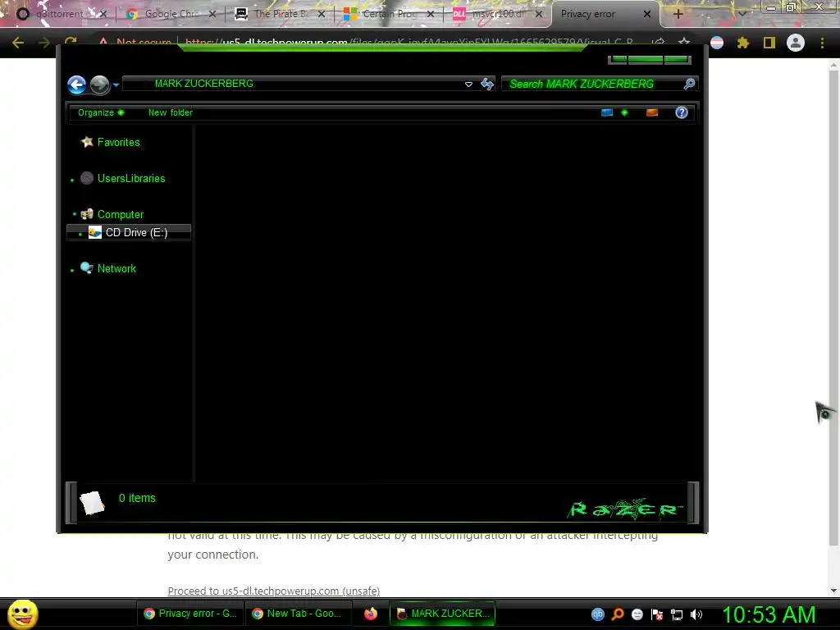Open Explorer help icon
This screenshot has height=630, width=840.
tap(682, 112)
